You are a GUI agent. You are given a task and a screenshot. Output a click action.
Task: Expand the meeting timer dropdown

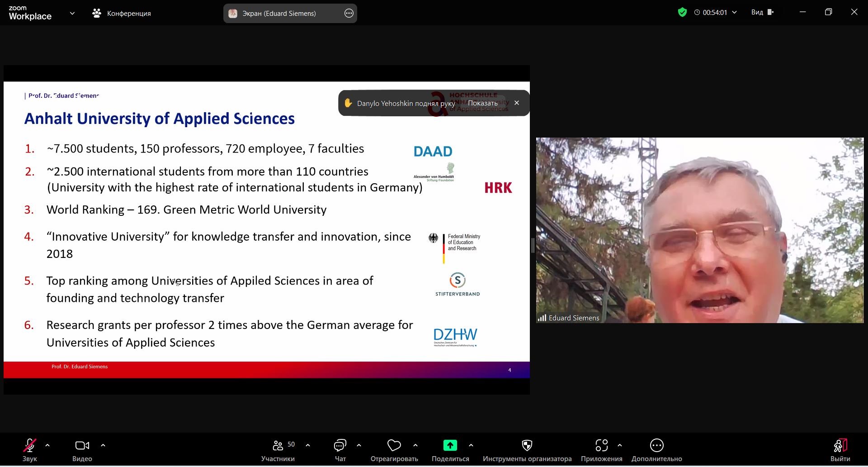pos(735,13)
